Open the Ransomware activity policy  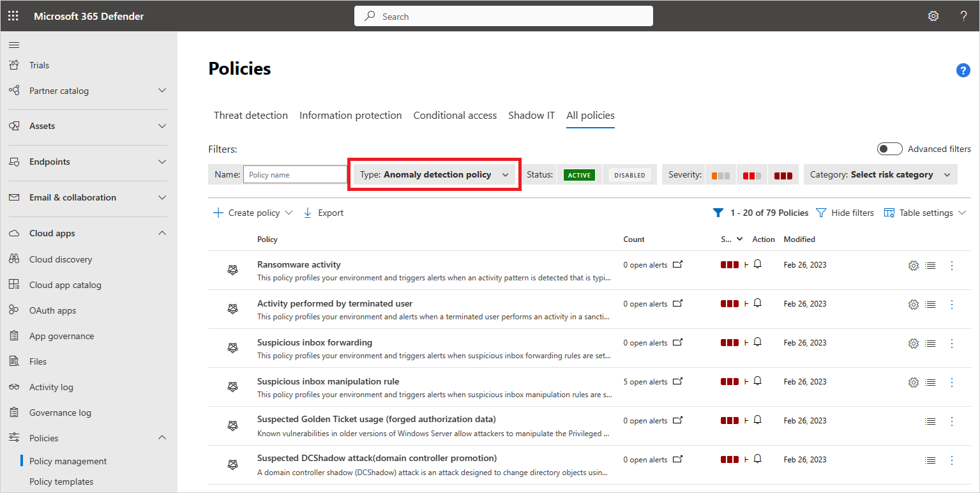tap(299, 264)
